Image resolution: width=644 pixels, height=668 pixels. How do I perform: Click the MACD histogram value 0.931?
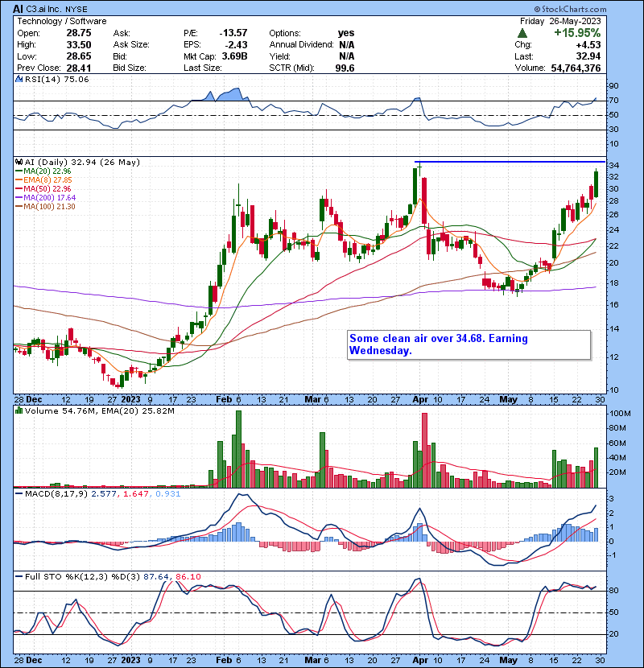pos(167,494)
